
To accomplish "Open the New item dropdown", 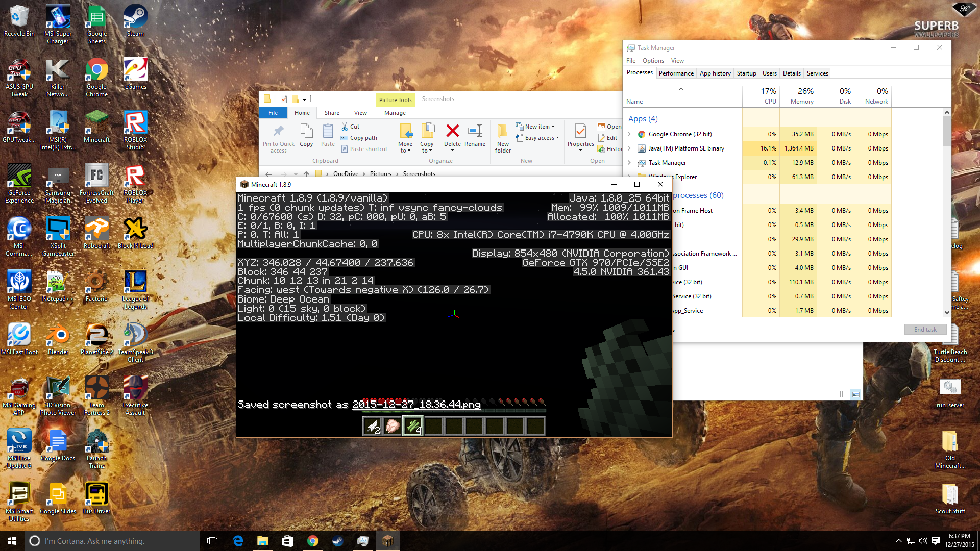I will [x=535, y=126].
